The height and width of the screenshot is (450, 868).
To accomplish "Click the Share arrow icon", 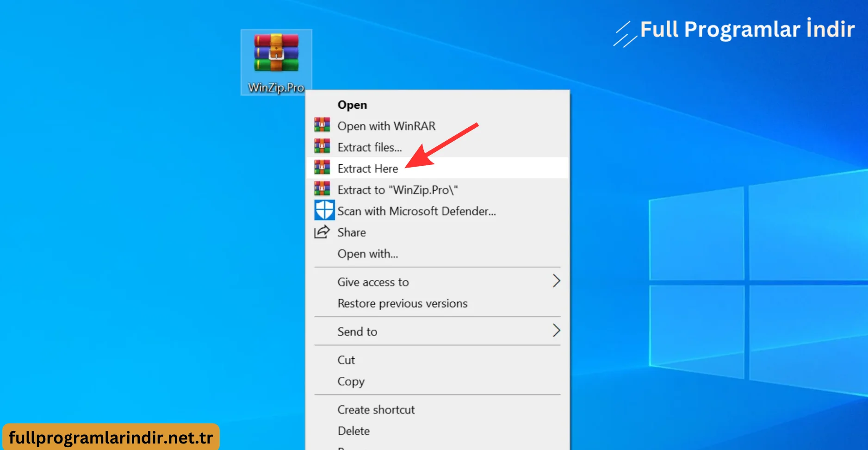I will [x=322, y=231].
